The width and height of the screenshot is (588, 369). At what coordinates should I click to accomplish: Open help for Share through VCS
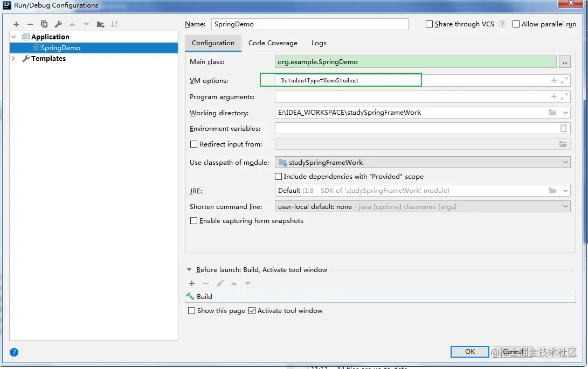502,24
